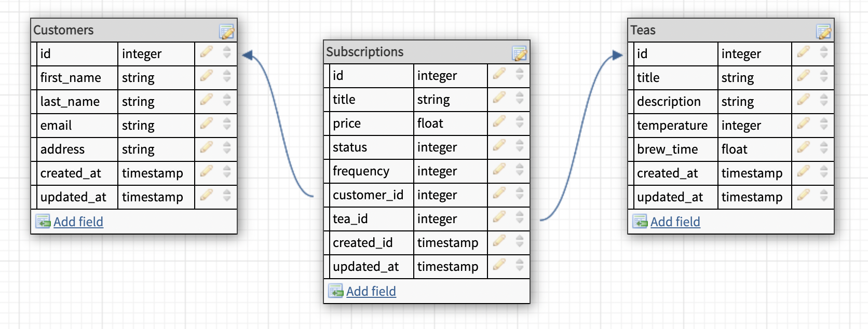Edit the Customers updated_at field pencil
868x329 pixels.
[207, 195]
